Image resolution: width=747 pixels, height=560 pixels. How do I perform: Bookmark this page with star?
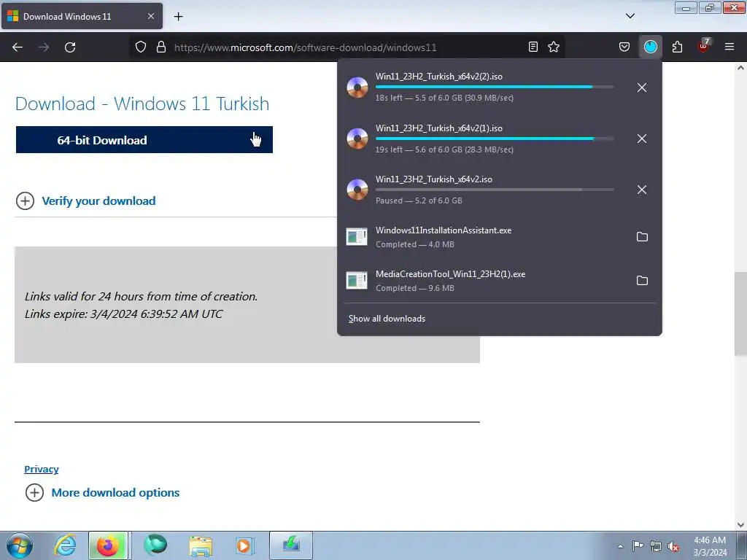pyautogui.click(x=554, y=47)
